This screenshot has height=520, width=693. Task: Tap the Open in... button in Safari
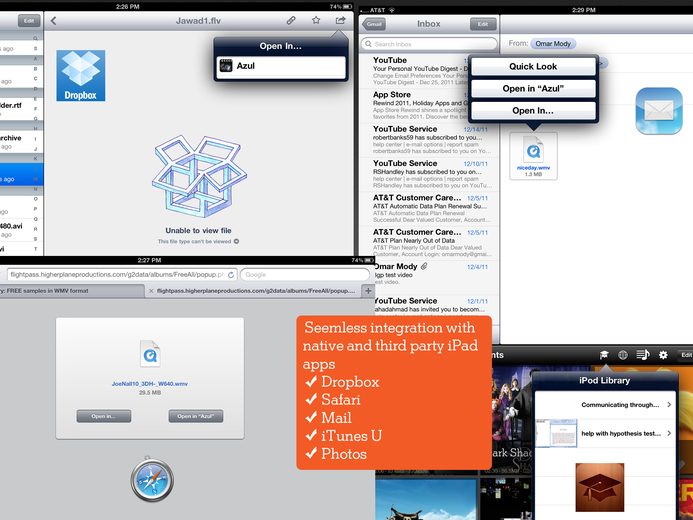point(104,416)
